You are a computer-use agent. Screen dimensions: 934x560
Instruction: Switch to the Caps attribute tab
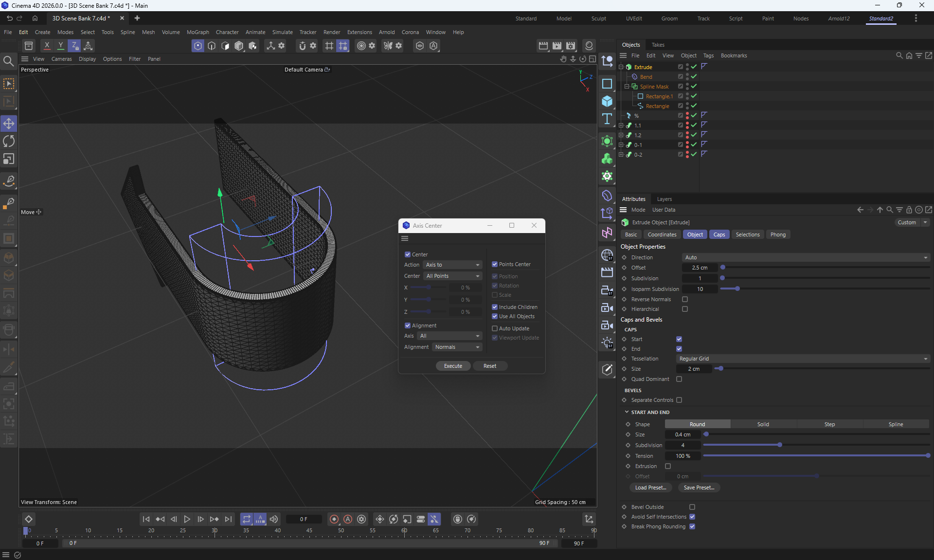point(719,235)
